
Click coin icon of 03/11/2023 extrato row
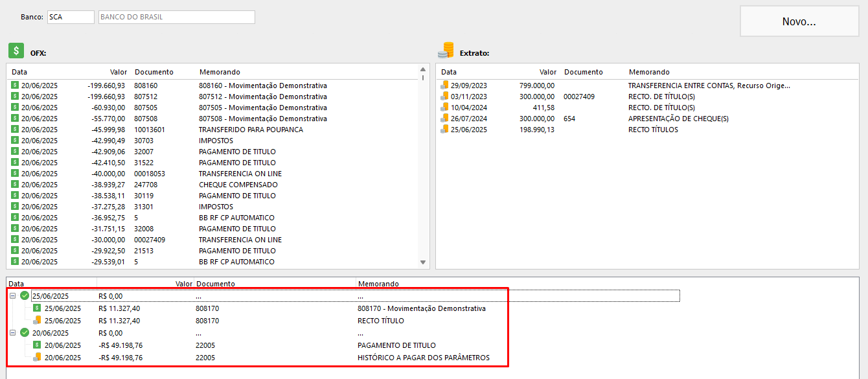pos(444,97)
